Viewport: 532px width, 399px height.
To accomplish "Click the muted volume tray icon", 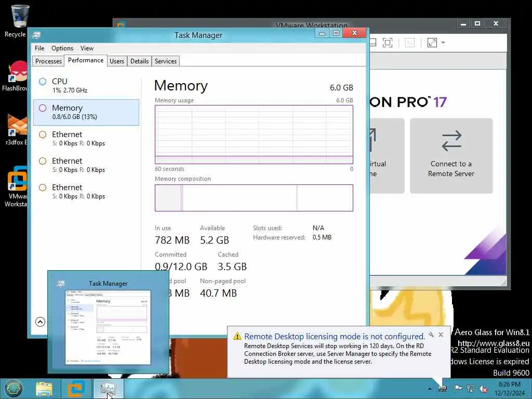I will pos(483,389).
